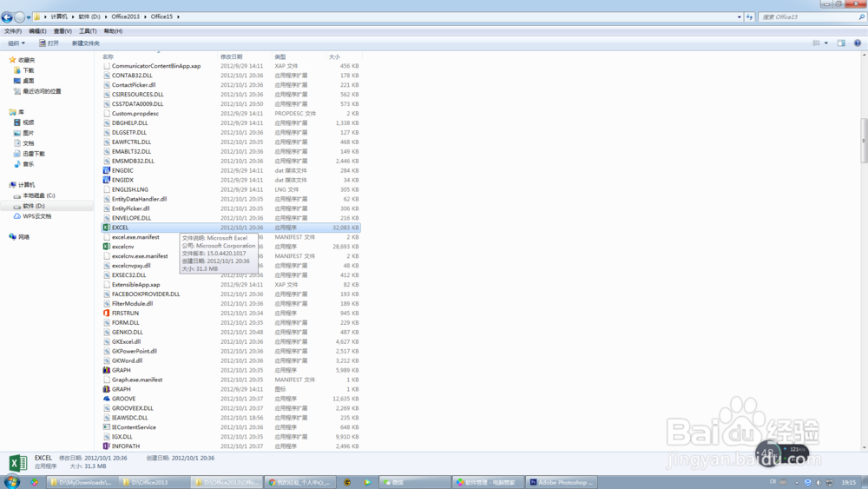The image size is (868, 489).
Task: Switch to the Adobe Photoshop taskbar button
Action: 562,482
